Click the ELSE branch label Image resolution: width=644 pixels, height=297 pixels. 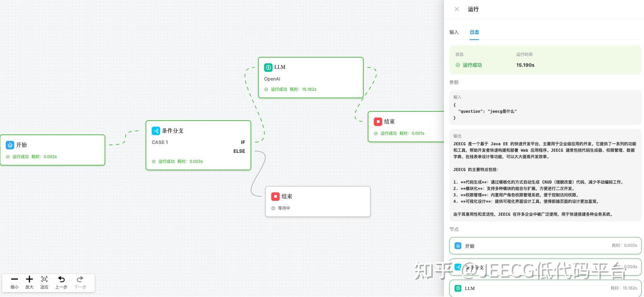coord(239,151)
